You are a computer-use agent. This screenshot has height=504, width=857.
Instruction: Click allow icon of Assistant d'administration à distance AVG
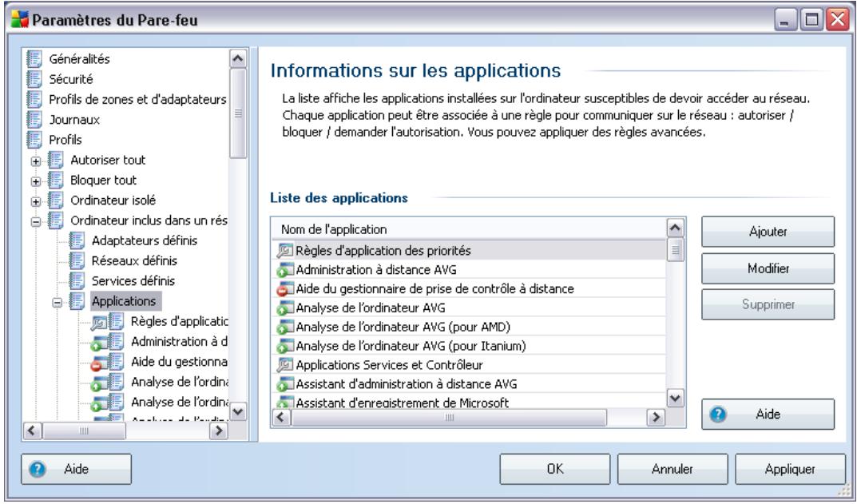click(285, 383)
